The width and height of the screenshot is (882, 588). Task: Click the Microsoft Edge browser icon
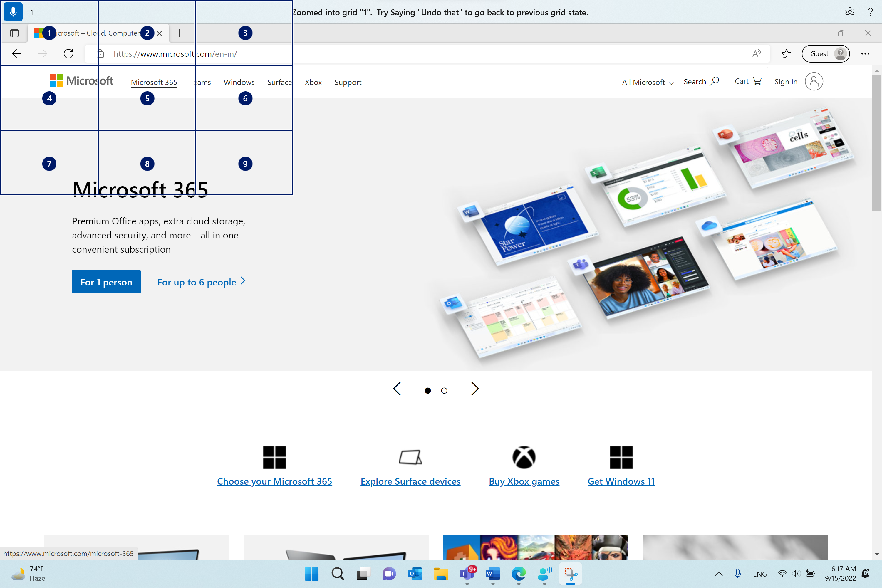click(x=519, y=573)
